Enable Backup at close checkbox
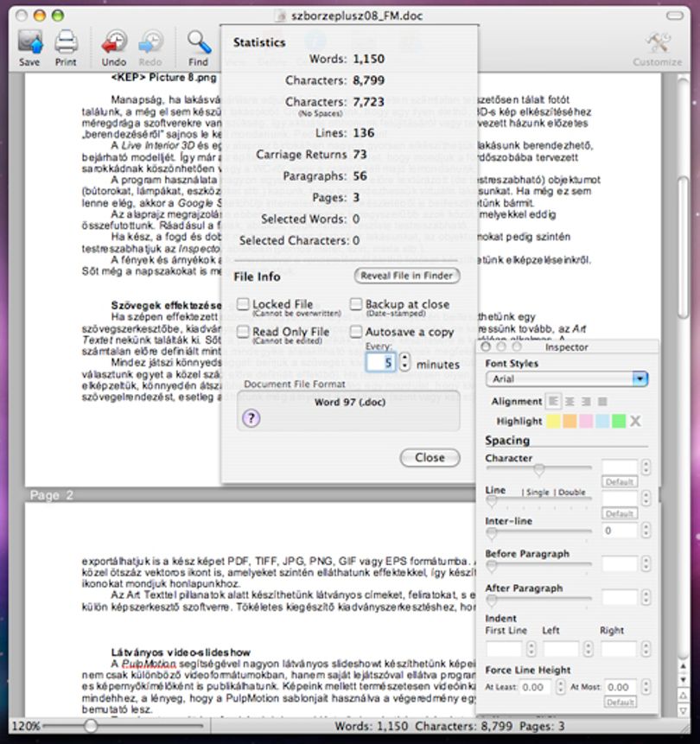The image size is (700, 744). coord(356,304)
